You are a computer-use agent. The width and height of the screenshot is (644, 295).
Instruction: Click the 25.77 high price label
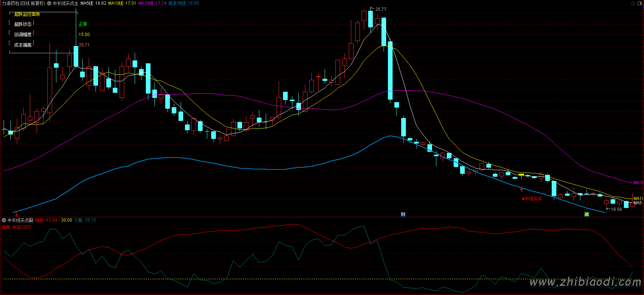coord(381,9)
